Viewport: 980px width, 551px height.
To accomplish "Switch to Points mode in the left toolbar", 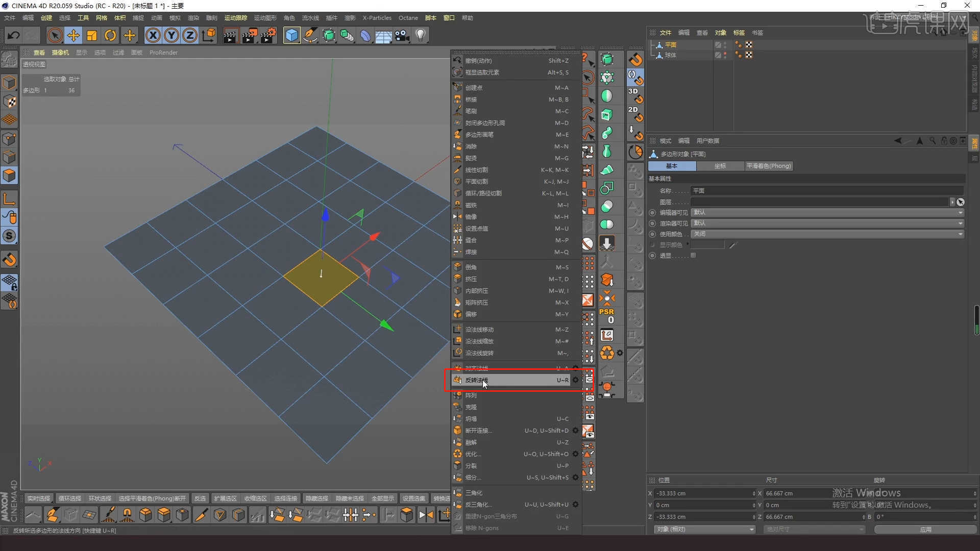I will pyautogui.click(x=9, y=138).
